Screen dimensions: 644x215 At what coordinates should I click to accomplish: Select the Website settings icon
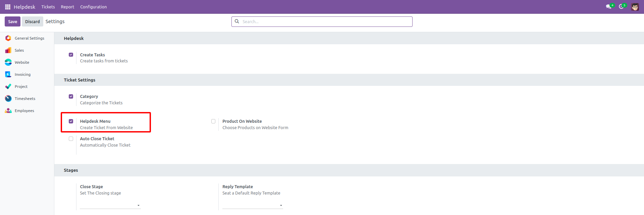click(x=8, y=62)
